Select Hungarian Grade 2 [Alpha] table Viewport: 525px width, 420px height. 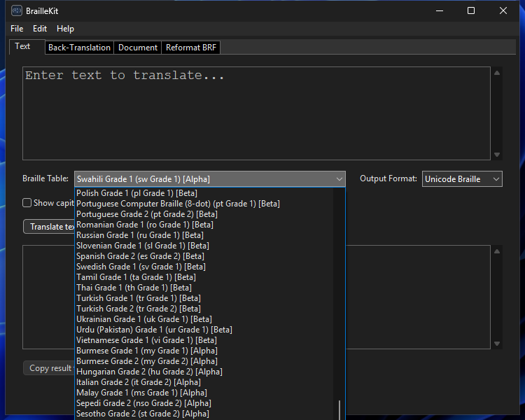204,372
